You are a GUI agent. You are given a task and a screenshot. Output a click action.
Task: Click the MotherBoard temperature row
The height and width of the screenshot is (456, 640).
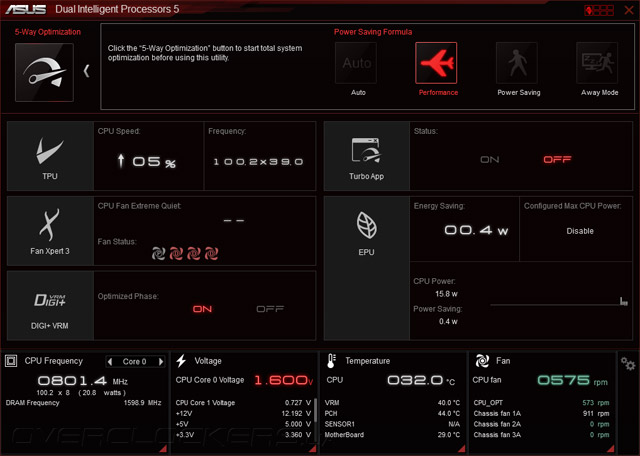pos(392,435)
